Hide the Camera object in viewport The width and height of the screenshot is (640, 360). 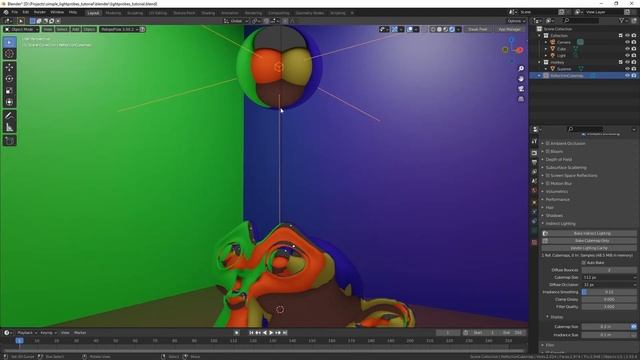[x=627, y=42]
